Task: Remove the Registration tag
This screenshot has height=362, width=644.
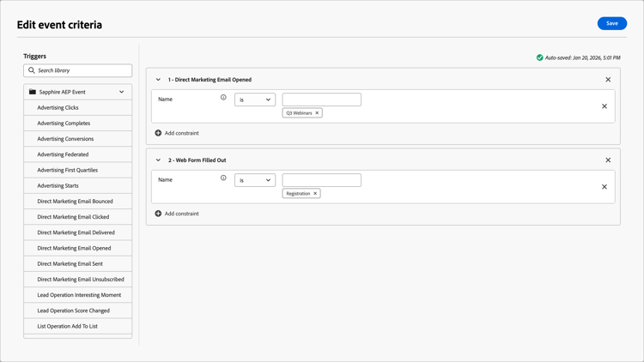Action: coord(315,194)
